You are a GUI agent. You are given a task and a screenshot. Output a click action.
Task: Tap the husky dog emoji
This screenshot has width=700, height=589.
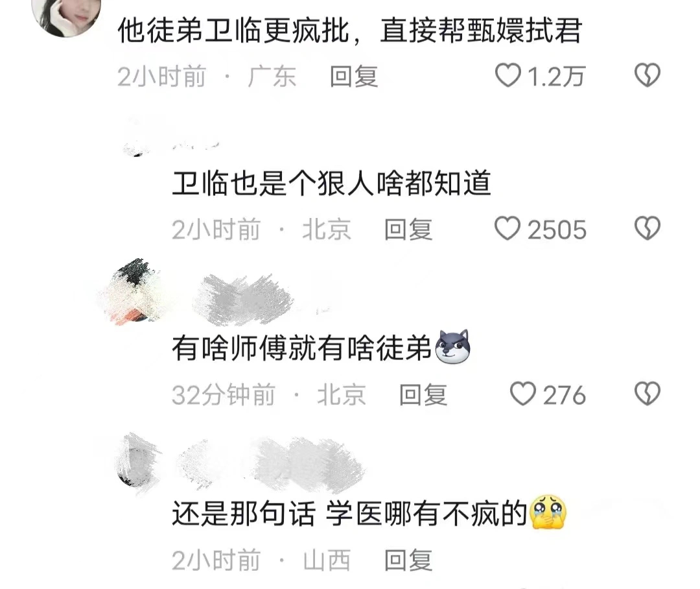tap(452, 347)
